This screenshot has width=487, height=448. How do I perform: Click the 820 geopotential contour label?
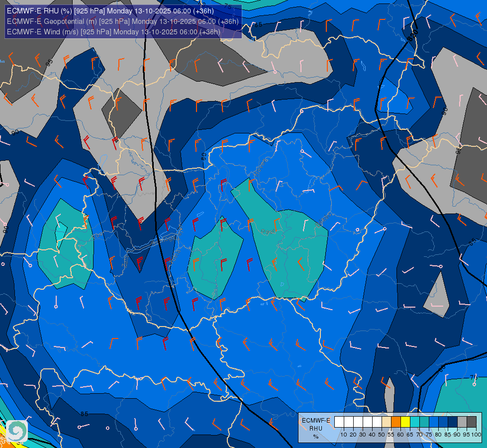click(412, 35)
